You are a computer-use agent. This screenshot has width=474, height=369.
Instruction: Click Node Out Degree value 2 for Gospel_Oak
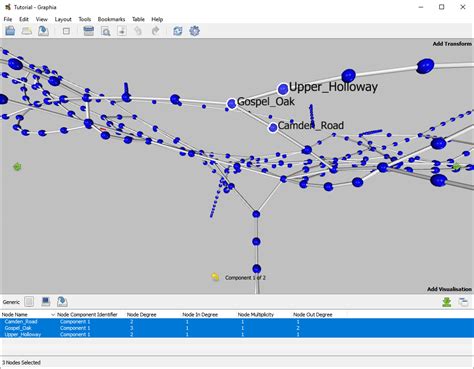298,328
